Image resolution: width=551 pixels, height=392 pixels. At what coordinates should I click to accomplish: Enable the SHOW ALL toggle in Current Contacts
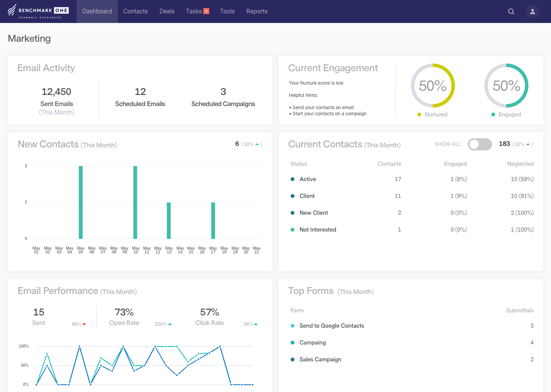point(480,144)
